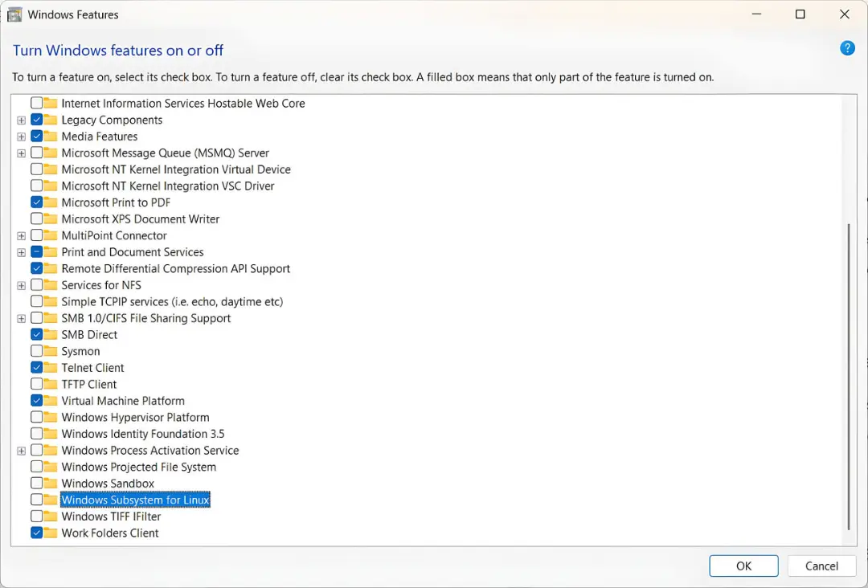Click the folder icon beside Work Folders Client
This screenshot has height=588, width=868.
[x=51, y=533]
